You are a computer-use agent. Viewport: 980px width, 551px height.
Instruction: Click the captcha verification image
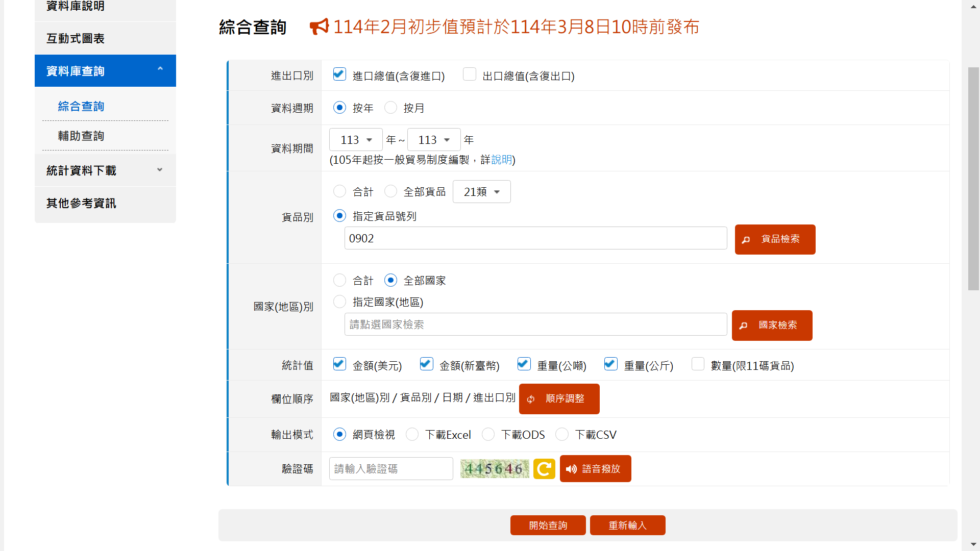494,469
